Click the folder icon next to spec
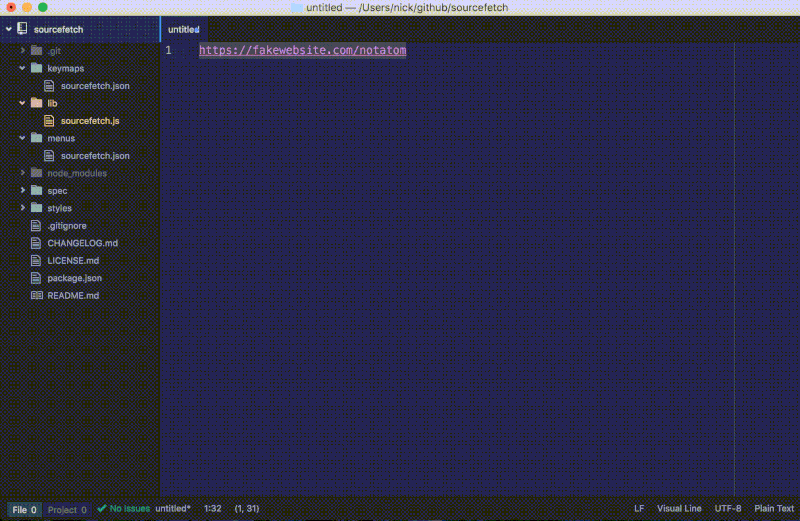The image size is (800, 521). coord(37,190)
